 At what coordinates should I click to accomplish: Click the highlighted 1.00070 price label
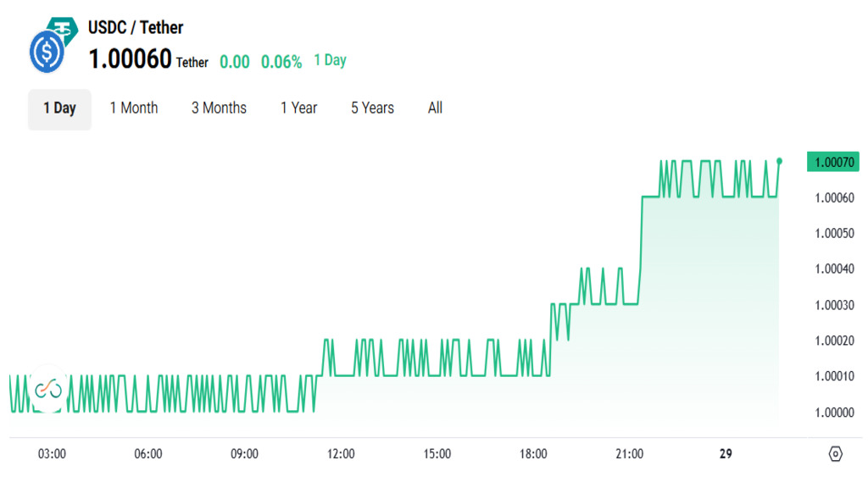click(x=834, y=162)
